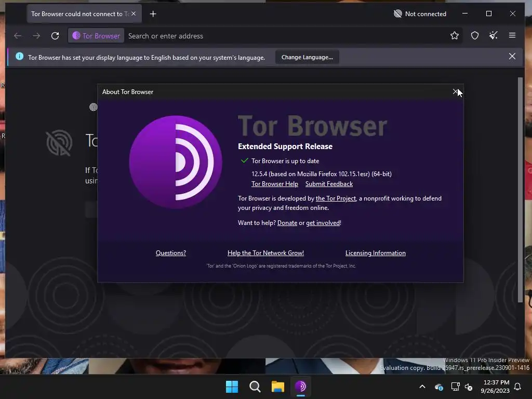Click the Tor Browser taskbar icon
This screenshot has width=532, height=399.
tap(301, 387)
